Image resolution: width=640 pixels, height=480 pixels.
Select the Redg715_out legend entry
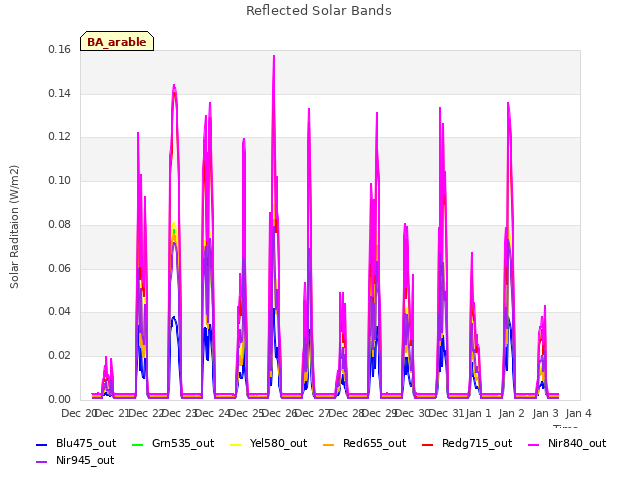coord(467,444)
